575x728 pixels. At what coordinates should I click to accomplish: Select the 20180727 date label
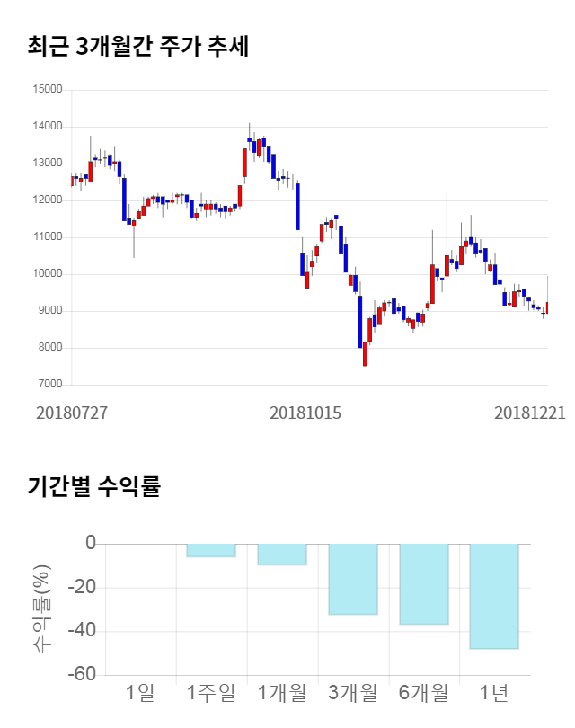pyautogui.click(x=71, y=413)
